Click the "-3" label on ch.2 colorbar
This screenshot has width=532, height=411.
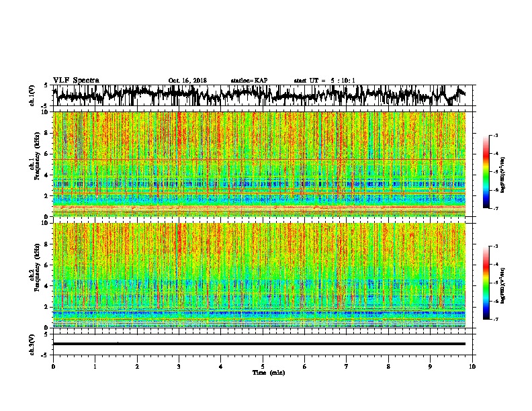pyautogui.click(x=496, y=246)
